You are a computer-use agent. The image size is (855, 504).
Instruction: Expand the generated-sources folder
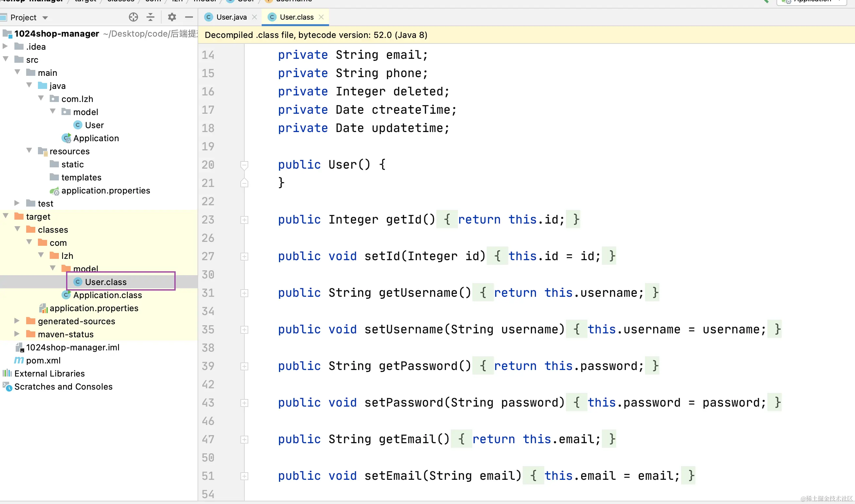(x=17, y=321)
